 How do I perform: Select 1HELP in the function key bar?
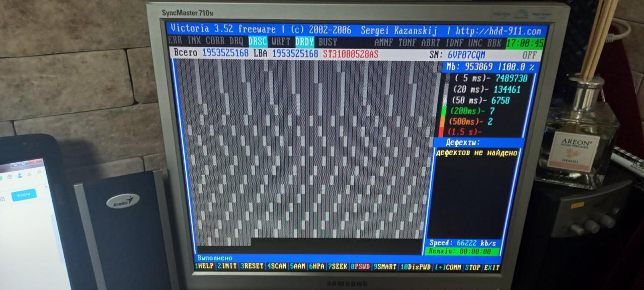205,266
